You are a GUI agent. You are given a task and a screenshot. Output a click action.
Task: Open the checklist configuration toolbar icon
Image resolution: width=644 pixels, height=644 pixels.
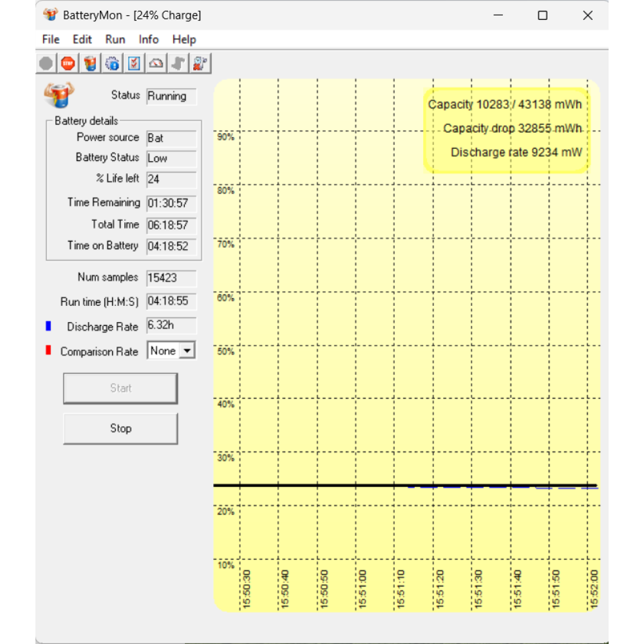tap(134, 63)
